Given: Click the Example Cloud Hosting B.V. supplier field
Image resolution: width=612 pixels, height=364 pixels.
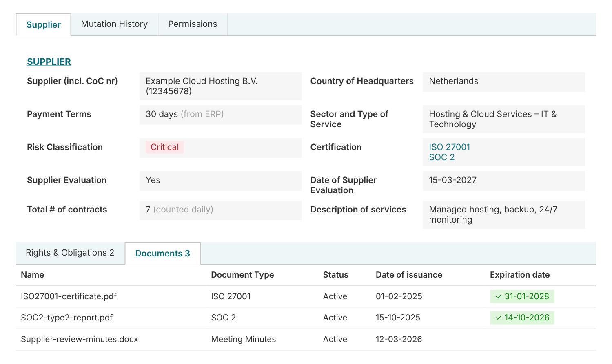Looking at the screenshot, I should (x=221, y=86).
